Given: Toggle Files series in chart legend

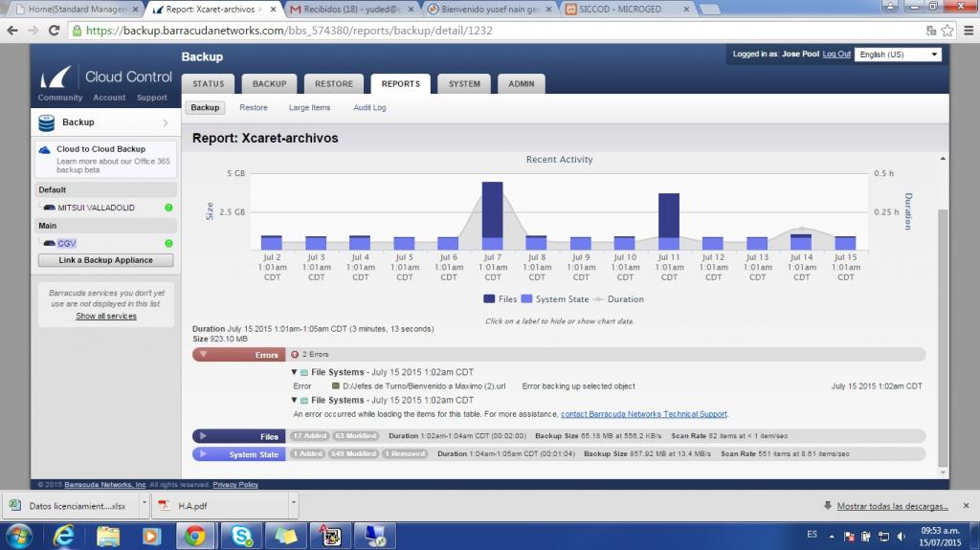Looking at the screenshot, I should tap(500, 299).
